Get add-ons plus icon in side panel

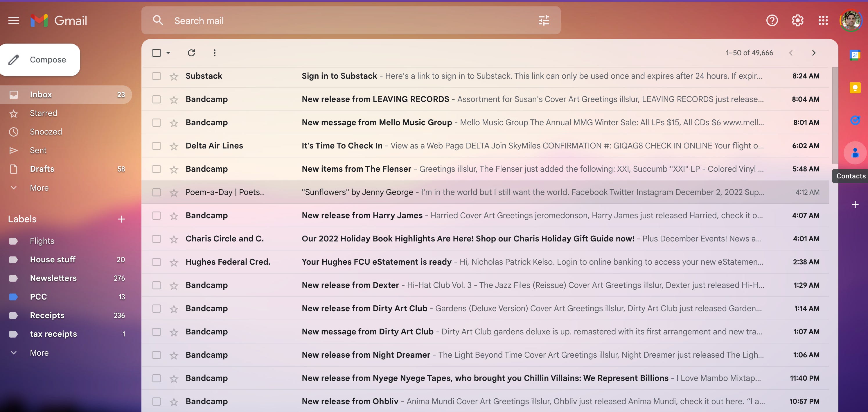tap(855, 204)
